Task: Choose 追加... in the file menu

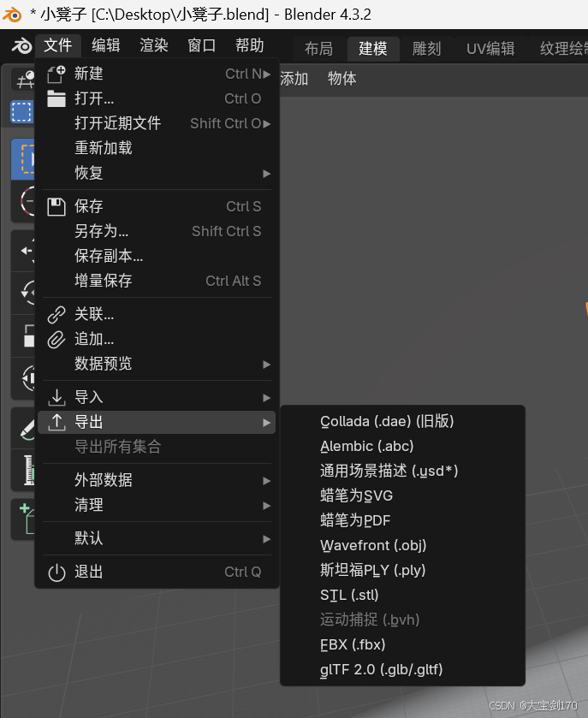Action: pyautogui.click(x=157, y=339)
